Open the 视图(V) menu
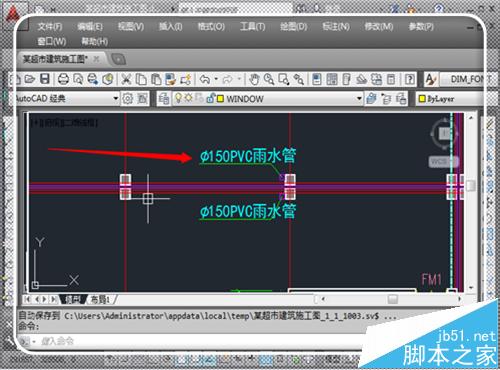Screen dimensions: 500x370 point(131,26)
